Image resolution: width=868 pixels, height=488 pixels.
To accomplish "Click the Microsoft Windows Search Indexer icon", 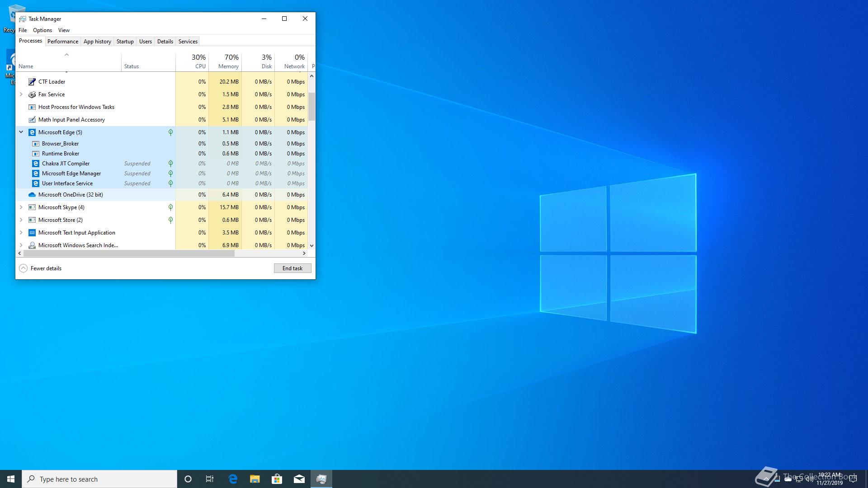I will [x=32, y=245].
